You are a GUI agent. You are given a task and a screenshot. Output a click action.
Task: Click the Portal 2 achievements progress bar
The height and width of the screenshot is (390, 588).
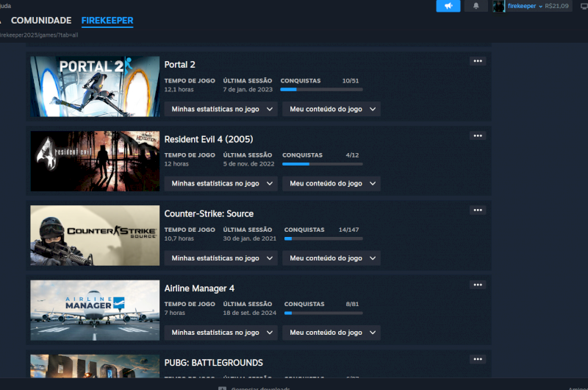(x=321, y=89)
